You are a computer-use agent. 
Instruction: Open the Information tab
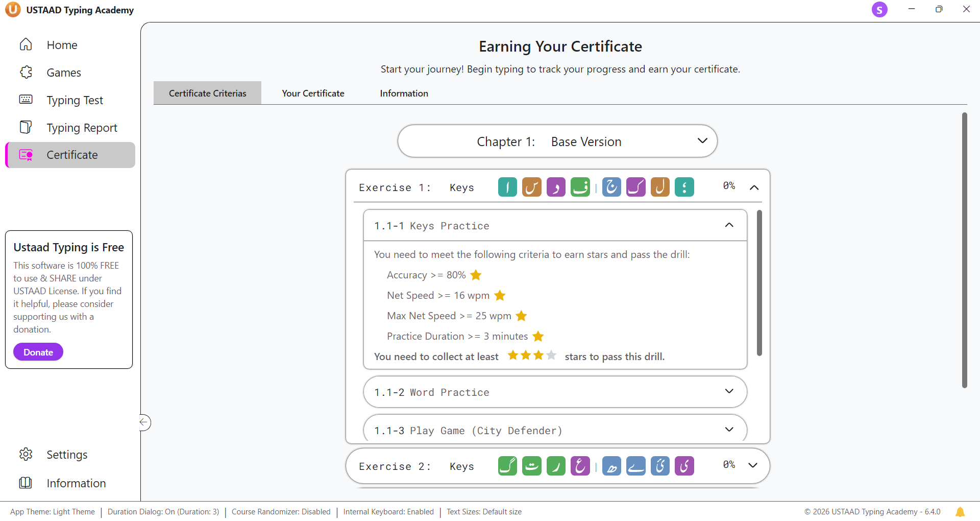(x=404, y=93)
